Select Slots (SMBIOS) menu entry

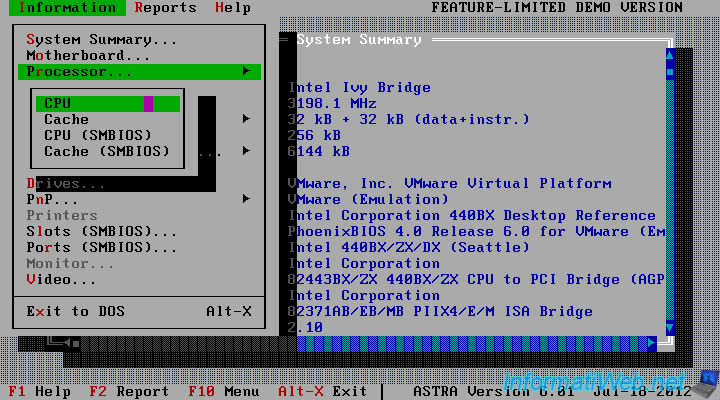point(101,231)
